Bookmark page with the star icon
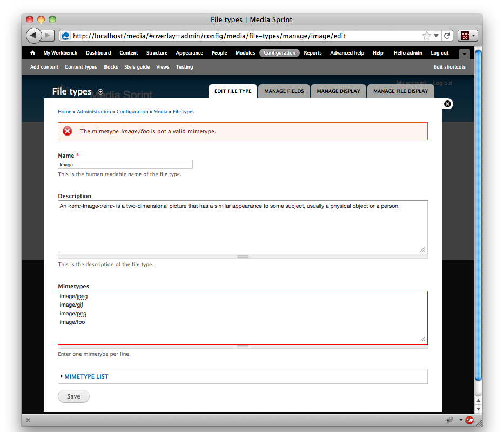 click(427, 36)
